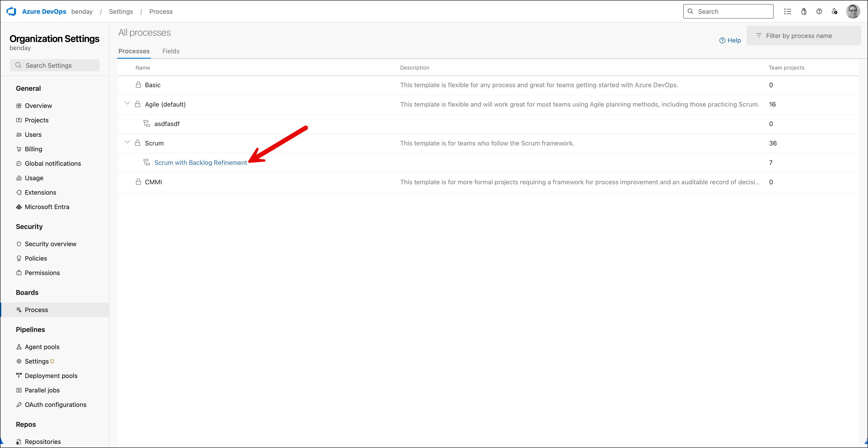The image size is (868, 448).
Task: Open the Help question mark icon
Action: tap(819, 11)
